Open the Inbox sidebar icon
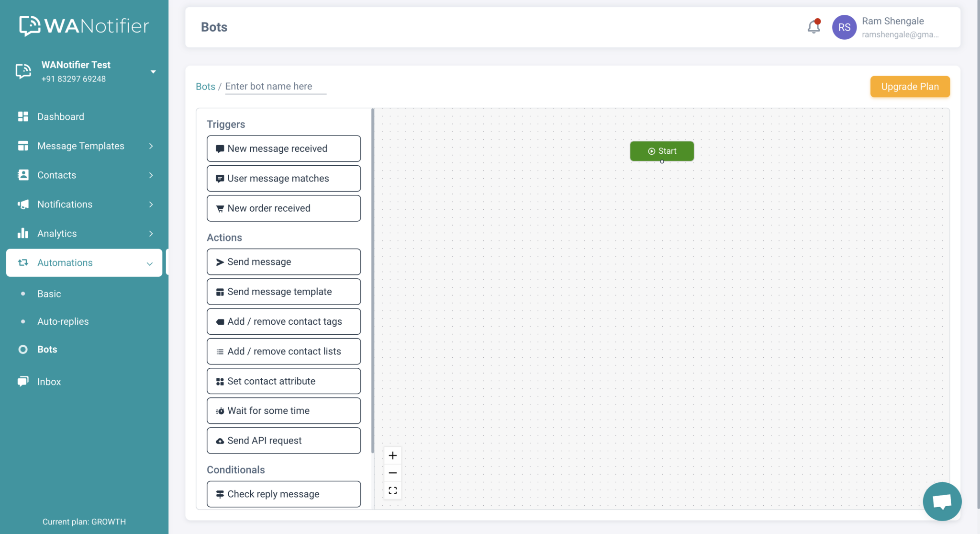 pyautogui.click(x=22, y=381)
